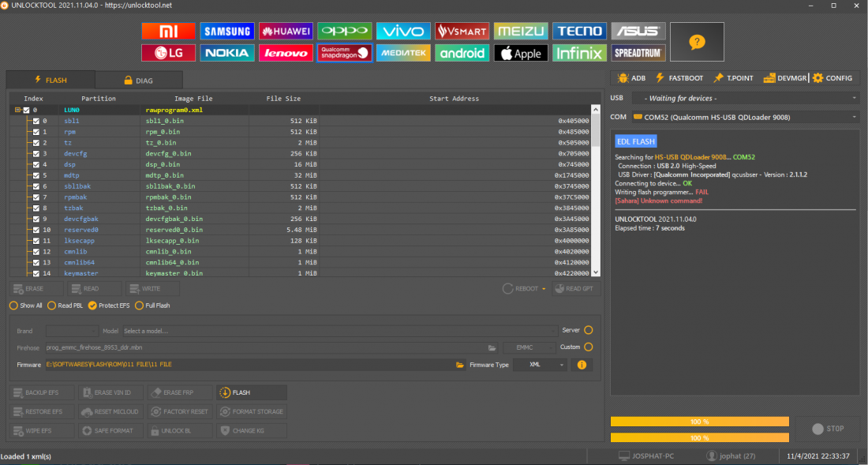Open the T.POINT tool
The height and width of the screenshot is (465, 868).
(x=733, y=78)
